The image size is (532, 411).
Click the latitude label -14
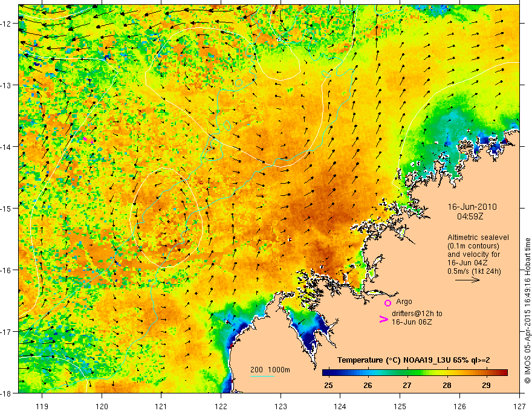pyautogui.click(x=6, y=147)
